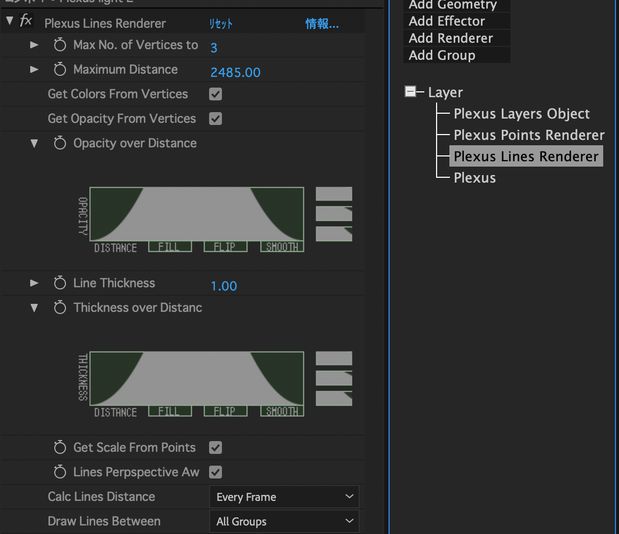
Task: Click inside the thickness over distance curve
Action: (x=197, y=378)
